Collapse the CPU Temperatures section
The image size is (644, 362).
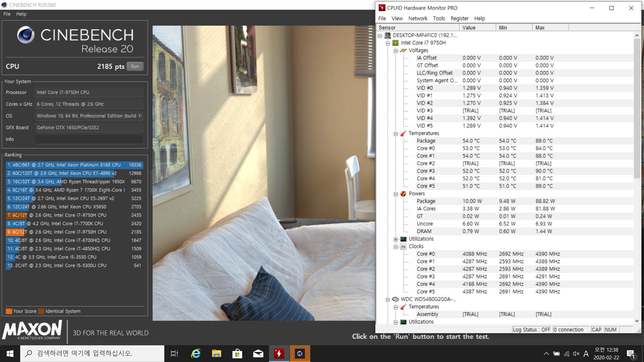point(396,134)
